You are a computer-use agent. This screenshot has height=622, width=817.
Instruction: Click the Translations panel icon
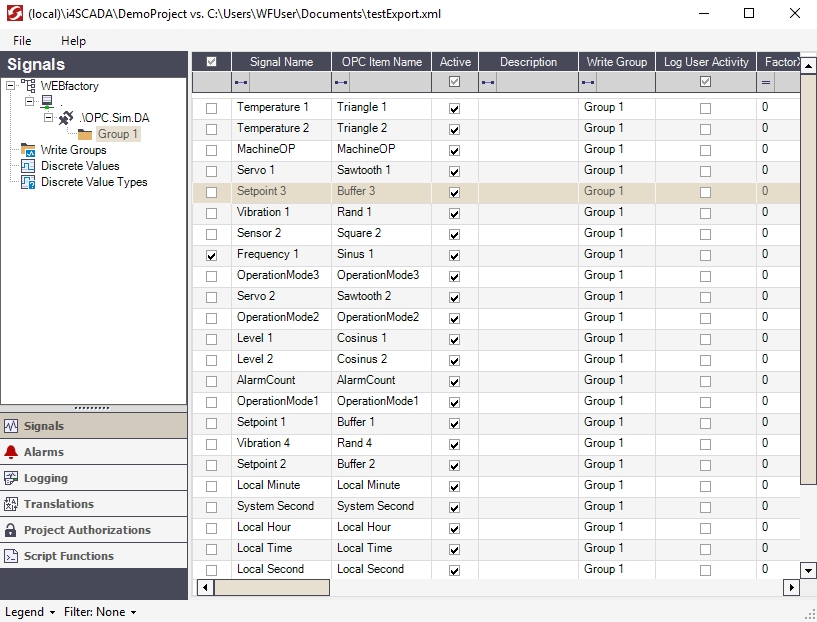(x=11, y=504)
